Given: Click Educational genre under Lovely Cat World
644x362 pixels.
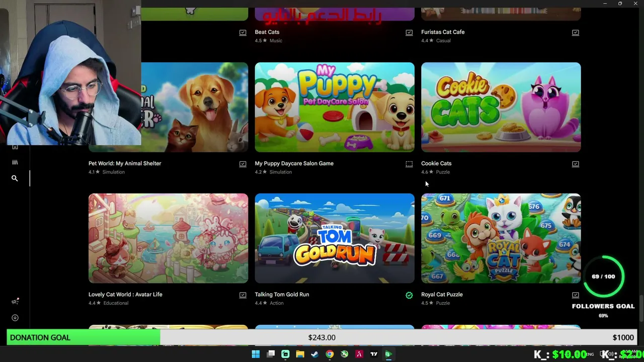Looking at the screenshot, I should (116, 303).
